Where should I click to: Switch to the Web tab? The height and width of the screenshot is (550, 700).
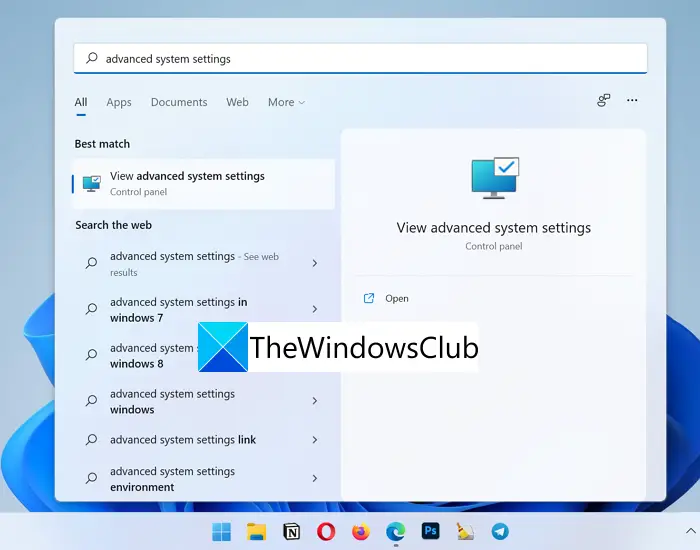pyautogui.click(x=237, y=102)
